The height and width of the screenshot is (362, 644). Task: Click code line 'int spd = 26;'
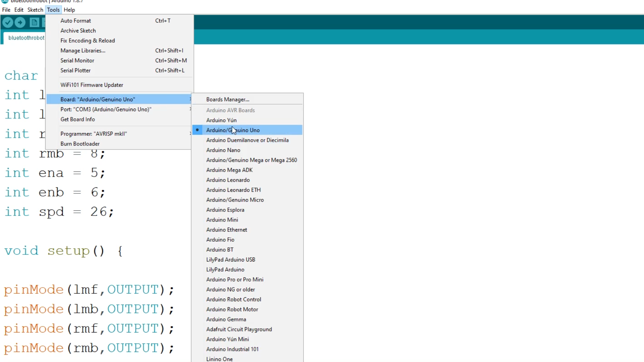(59, 212)
